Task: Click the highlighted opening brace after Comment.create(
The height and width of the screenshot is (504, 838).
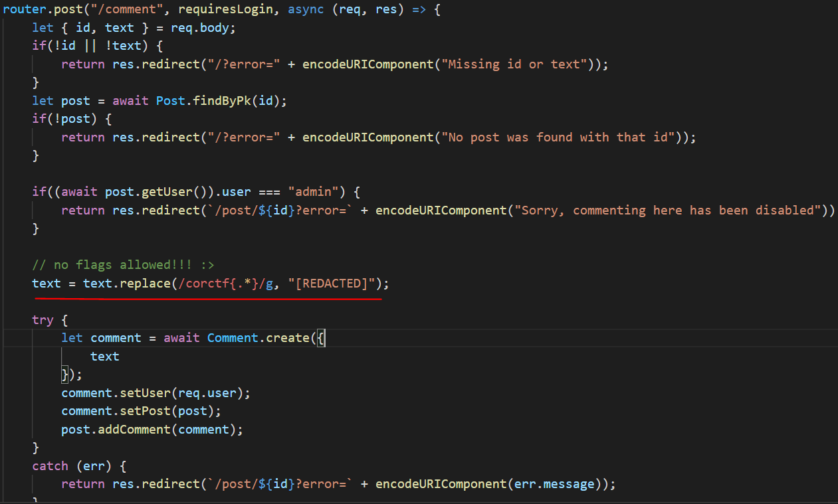Action: pyautogui.click(x=322, y=338)
